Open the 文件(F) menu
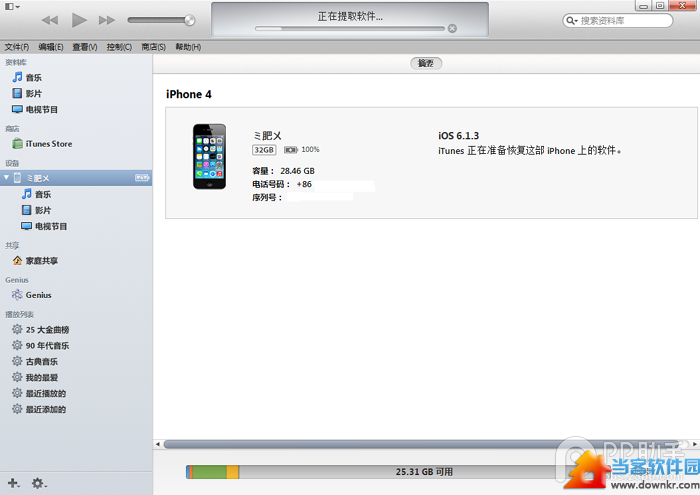The width and height of the screenshot is (700, 495). (x=17, y=47)
